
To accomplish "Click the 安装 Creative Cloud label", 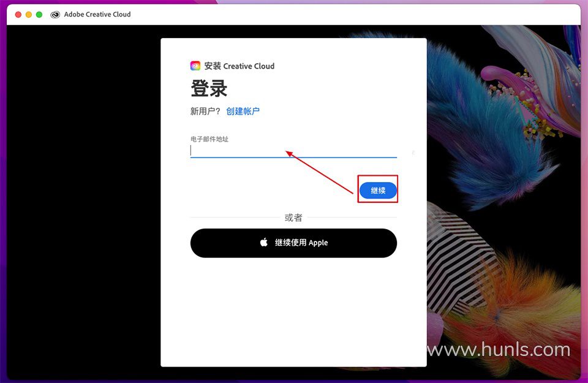I will pos(239,66).
